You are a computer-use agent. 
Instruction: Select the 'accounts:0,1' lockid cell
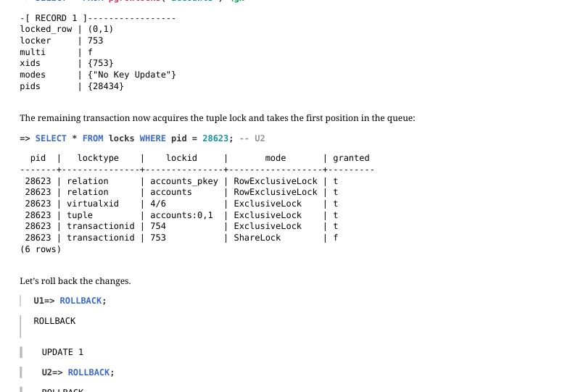coord(181,215)
